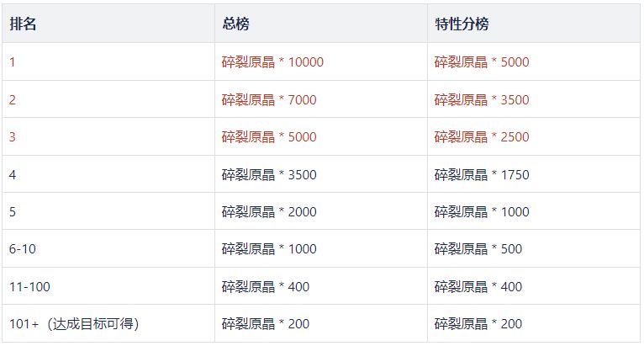Select rank 3 总榜 reward 碎裂原晶 * 5000
The image size is (644, 346).
(x=269, y=137)
